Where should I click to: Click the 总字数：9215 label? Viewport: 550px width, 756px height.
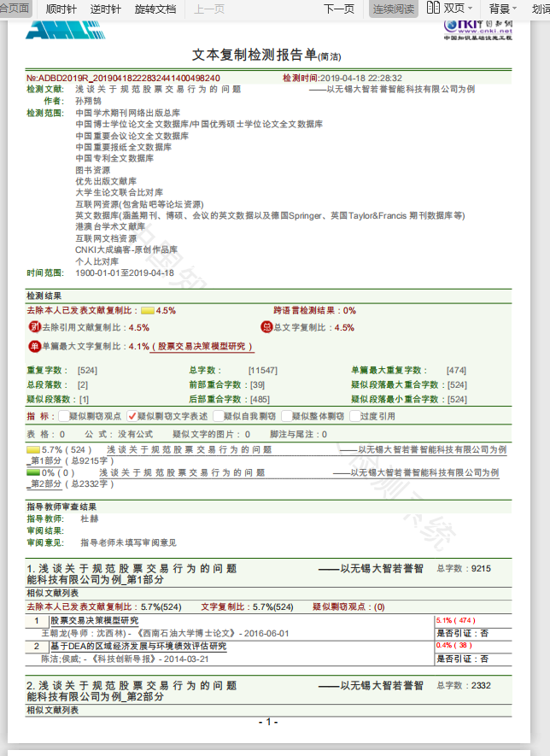pos(464,568)
